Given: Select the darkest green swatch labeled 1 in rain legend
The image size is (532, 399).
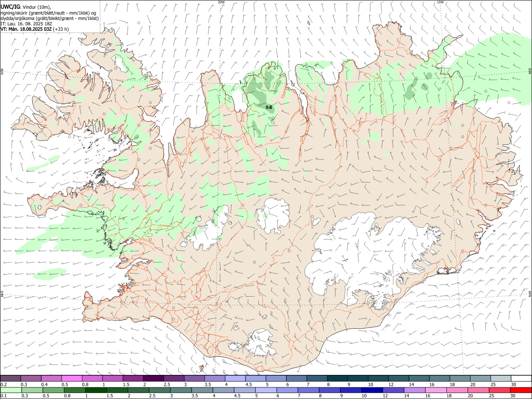Looking at the screenshot, I should pyautogui.click(x=96, y=390).
